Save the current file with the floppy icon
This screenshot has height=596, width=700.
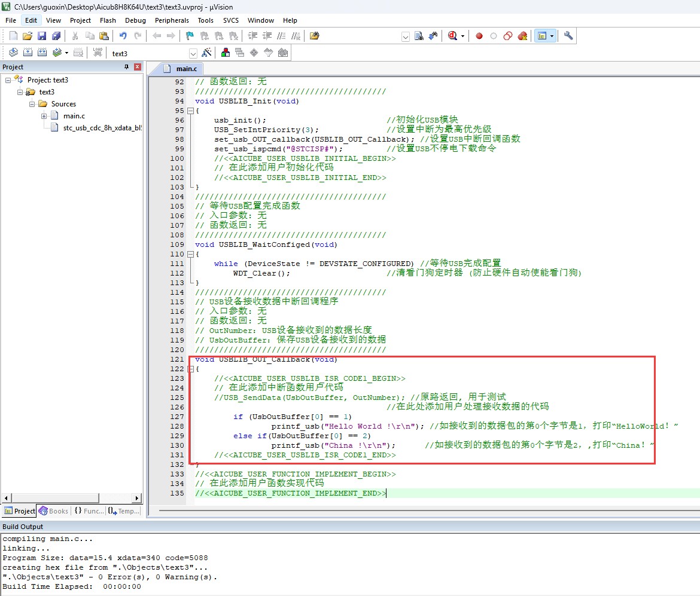click(x=42, y=36)
